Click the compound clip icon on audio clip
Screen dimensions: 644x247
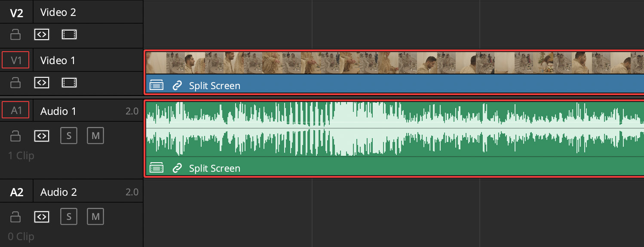click(x=156, y=168)
